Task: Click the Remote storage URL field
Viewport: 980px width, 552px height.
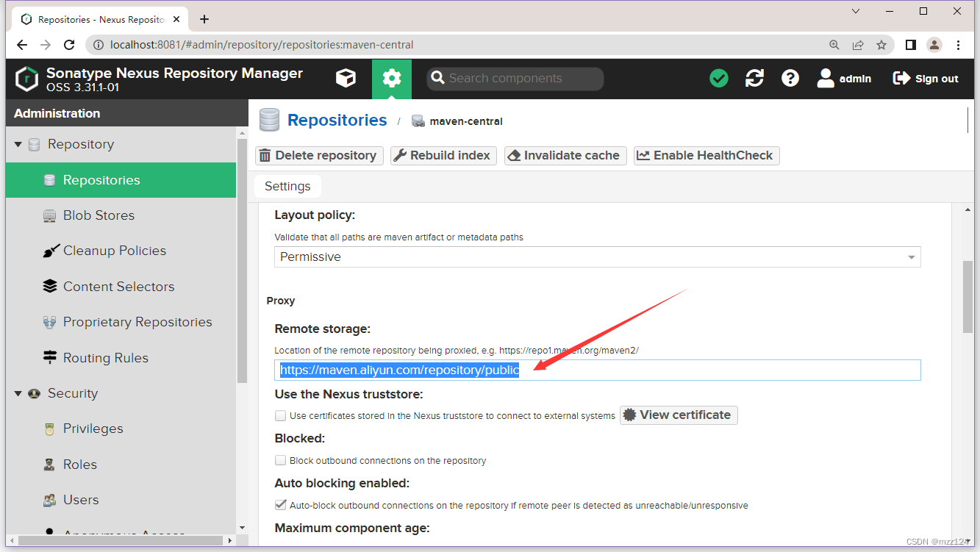Action: 598,370
